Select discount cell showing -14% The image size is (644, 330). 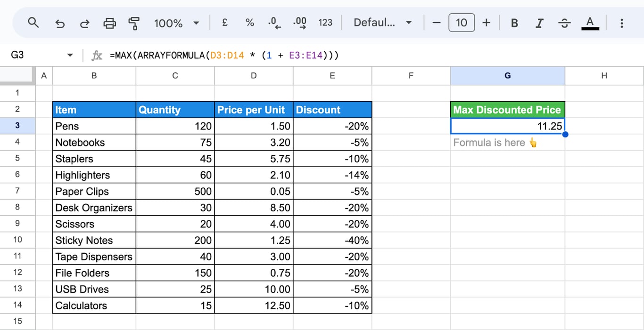(332, 175)
